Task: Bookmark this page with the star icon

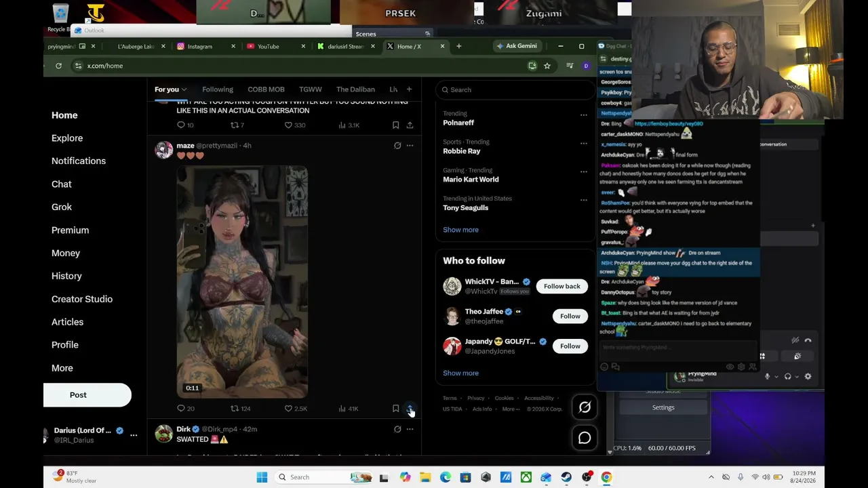Action: [x=547, y=66]
